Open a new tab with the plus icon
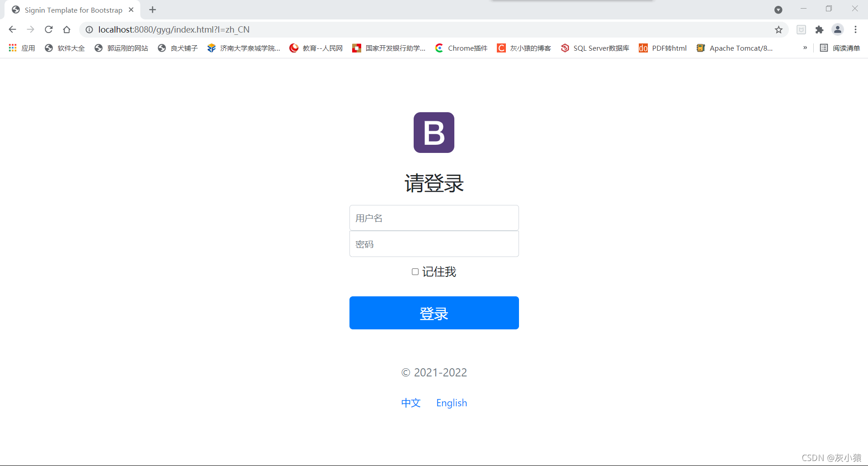Image resolution: width=868 pixels, height=466 pixels. 152,10
